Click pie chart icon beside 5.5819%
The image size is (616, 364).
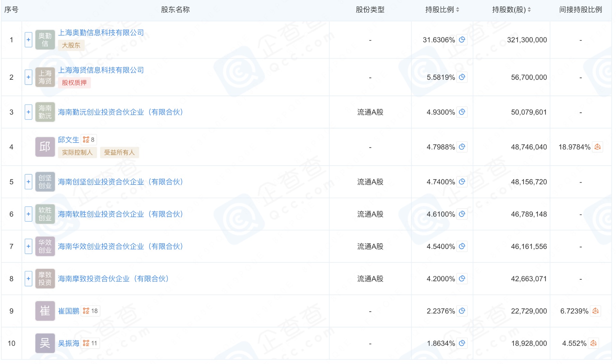(x=462, y=77)
